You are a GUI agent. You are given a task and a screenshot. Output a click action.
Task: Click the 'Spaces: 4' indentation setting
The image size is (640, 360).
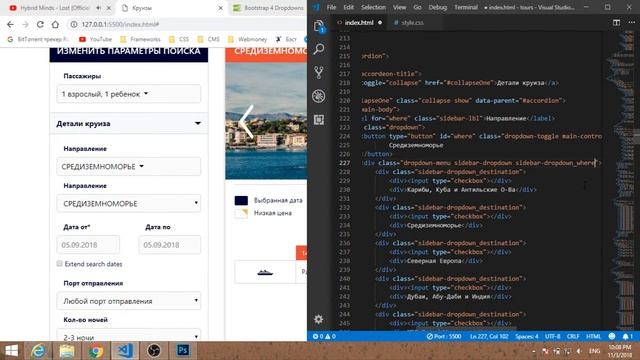point(527,336)
